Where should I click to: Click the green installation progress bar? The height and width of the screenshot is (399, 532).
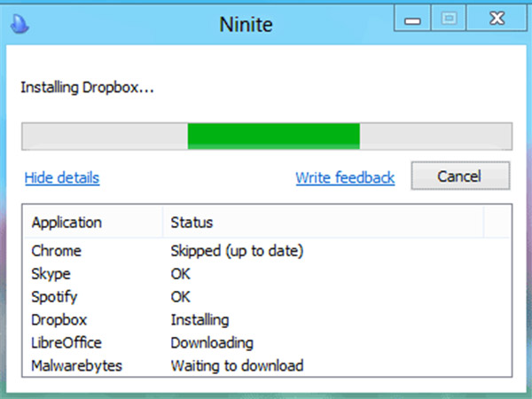pyautogui.click(x=273, y=136)
